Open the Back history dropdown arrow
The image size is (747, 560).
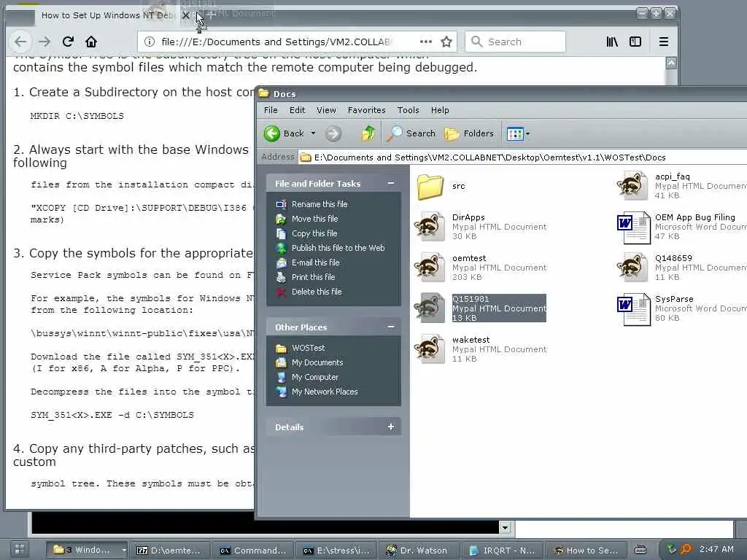[x=313, y=133]
